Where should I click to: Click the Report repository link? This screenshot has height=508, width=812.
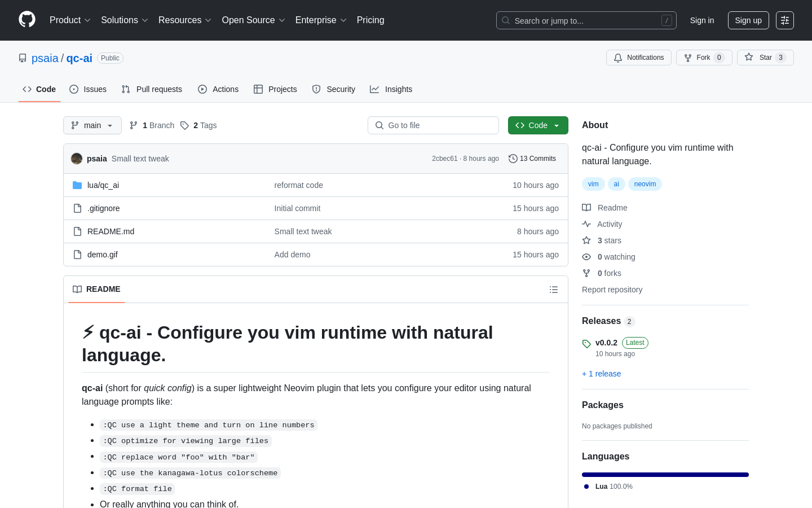(x=612, y=290)
